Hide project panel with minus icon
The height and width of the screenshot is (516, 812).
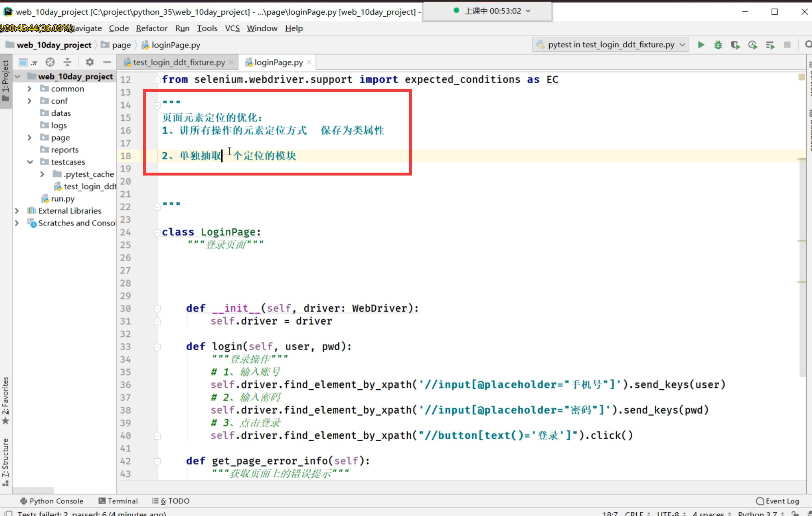point(107,62)
